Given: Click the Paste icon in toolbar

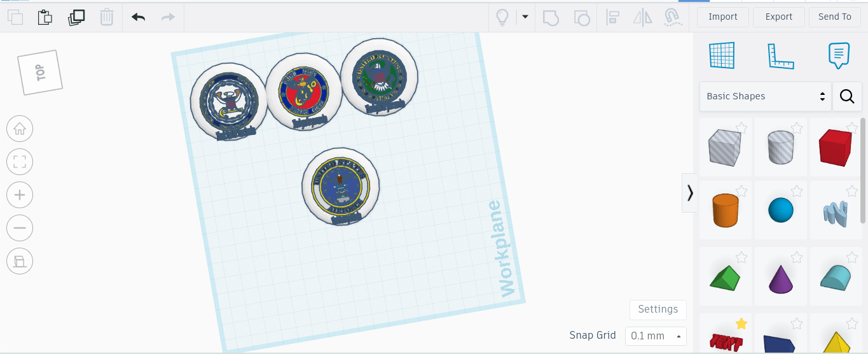Looking at the screenshot, I should [45, 17].
